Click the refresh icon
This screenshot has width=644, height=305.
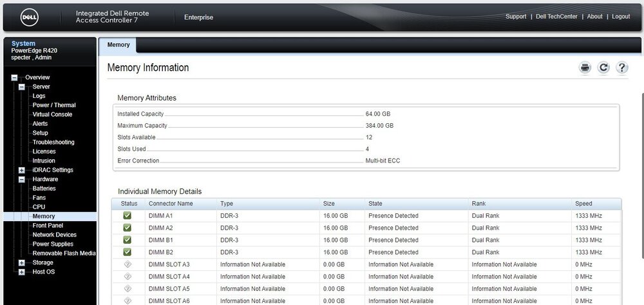[x=603, y=68]
